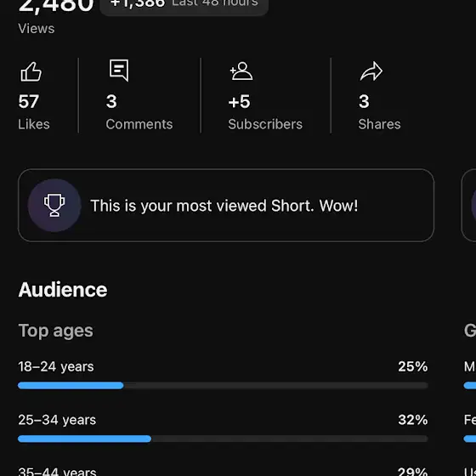The height and width of the screenshot is (476, 476).
Task: Select the 3 Comments stat
Action: pyautogui.click(x=139, y=112)
